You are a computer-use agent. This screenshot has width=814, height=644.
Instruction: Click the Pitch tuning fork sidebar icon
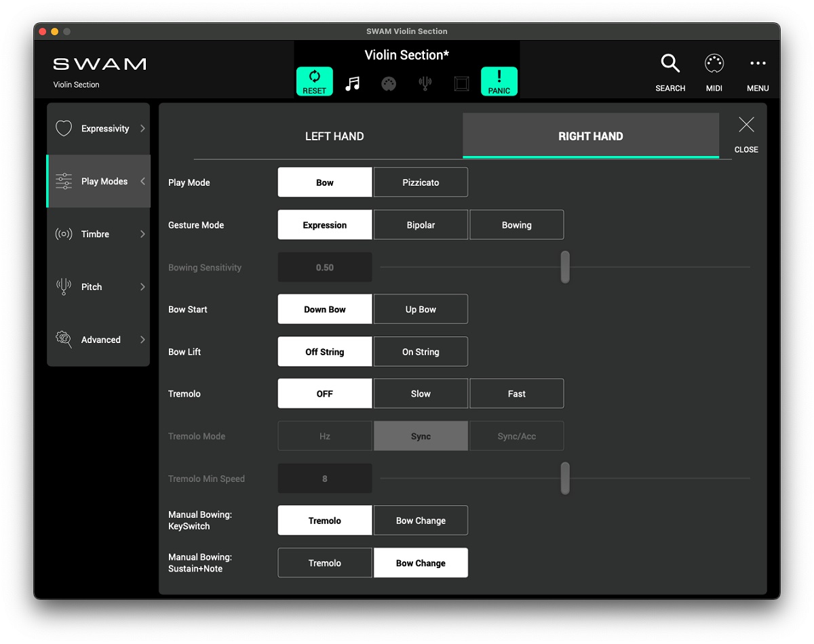tap(64, 287)
